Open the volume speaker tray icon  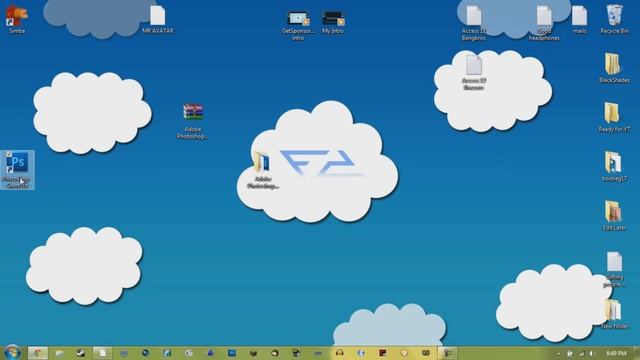pos(591,353)
